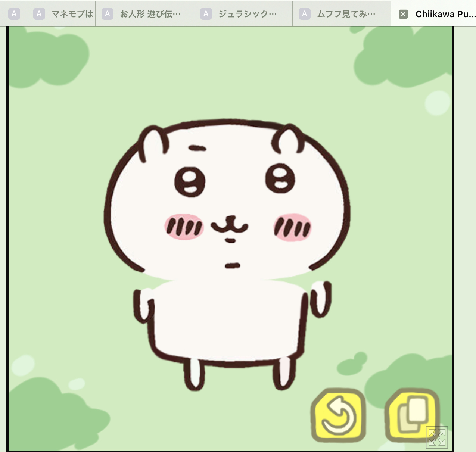Click the yellow reset arrow button
This screenshot has height=452, width=476.
[339, 415]
